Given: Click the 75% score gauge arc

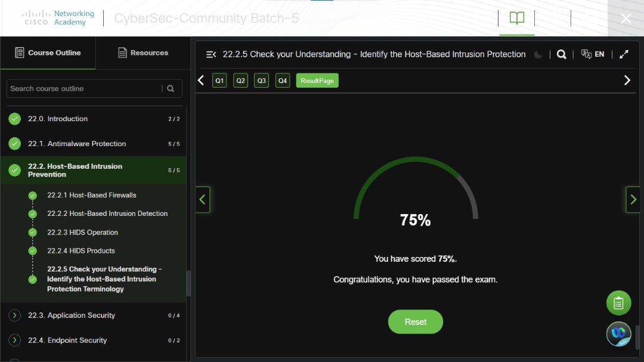Looking at the screenshot, I should tap(415, 187).
